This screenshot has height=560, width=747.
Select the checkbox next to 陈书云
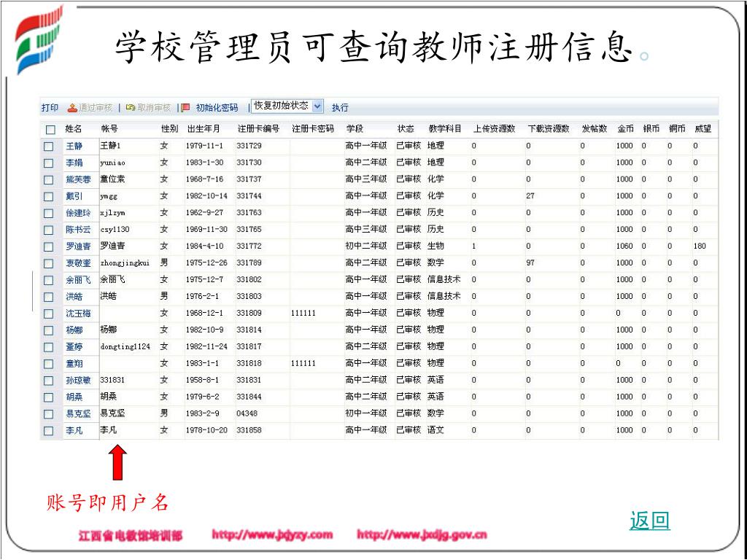coord(49,230)
